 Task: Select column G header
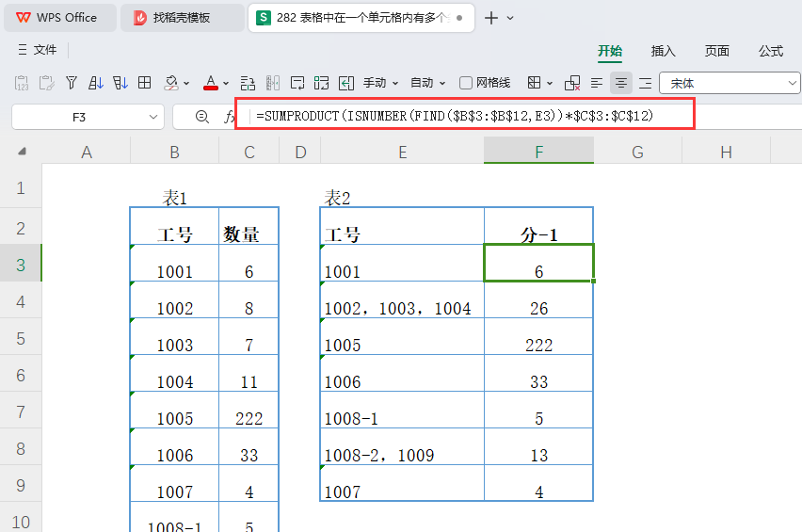click(637, 152)
